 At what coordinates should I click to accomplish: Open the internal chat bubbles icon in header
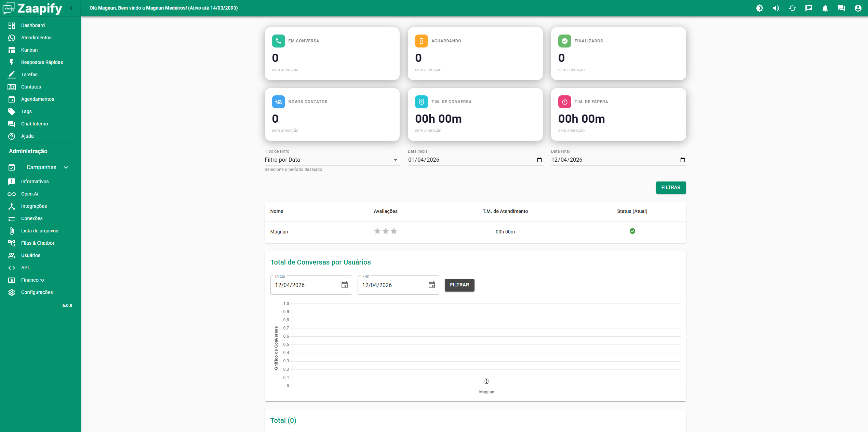coord(841,8)
